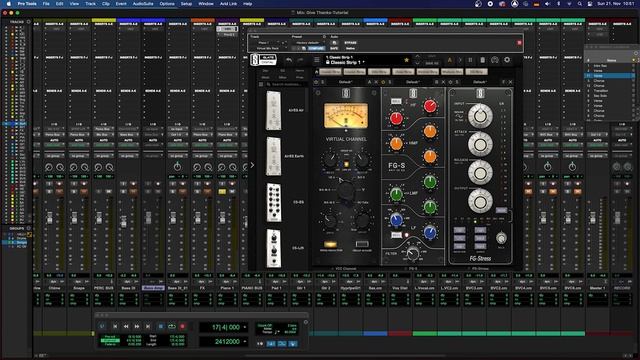
Task: Click red target button in plugin header
Action: (519, 42)
